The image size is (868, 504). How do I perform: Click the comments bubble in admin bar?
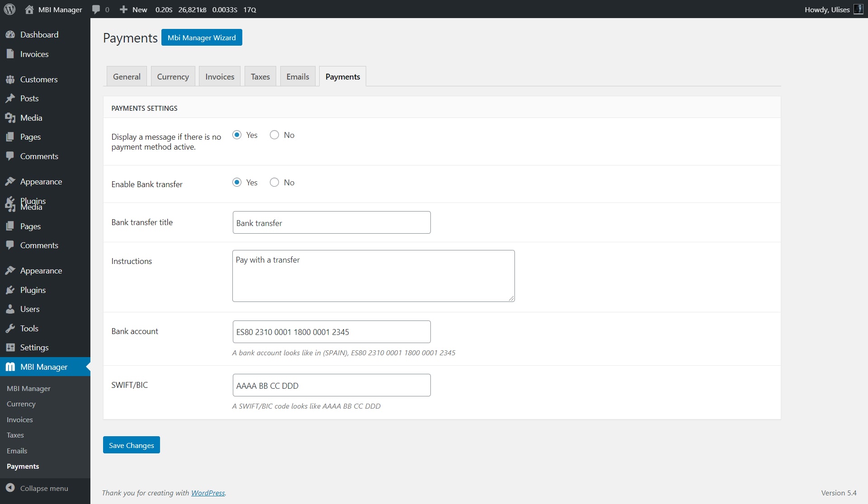(96, 9)
